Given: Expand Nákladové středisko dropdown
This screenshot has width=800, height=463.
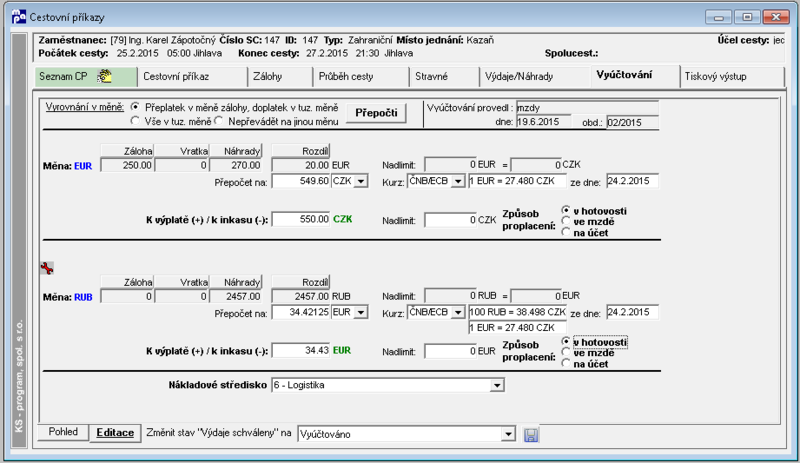Looking at the screenshot, I should 497,385.
